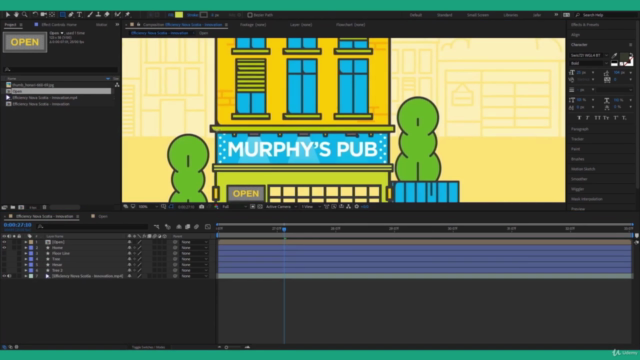Show the Tree layer via eye column

tap(4, 259)
